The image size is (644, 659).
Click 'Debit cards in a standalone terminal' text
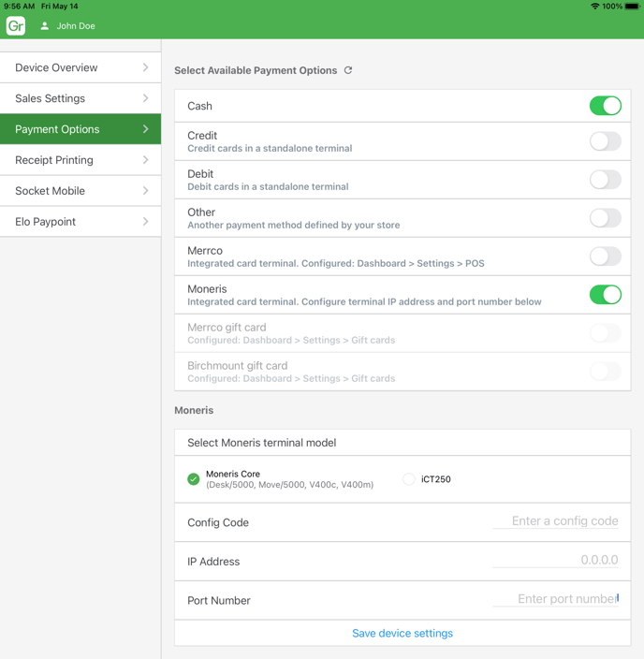pyautogui.click(x=268, y=186)
